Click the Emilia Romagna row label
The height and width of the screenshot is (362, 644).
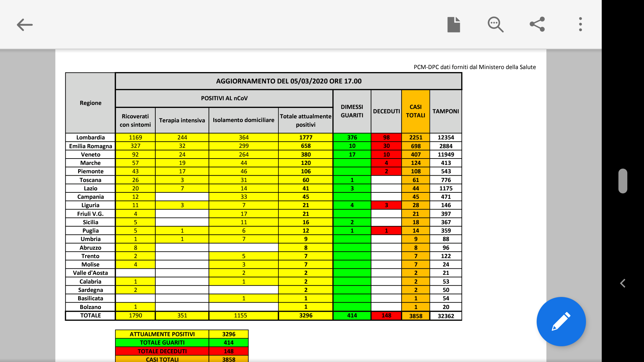coord(90,146)
